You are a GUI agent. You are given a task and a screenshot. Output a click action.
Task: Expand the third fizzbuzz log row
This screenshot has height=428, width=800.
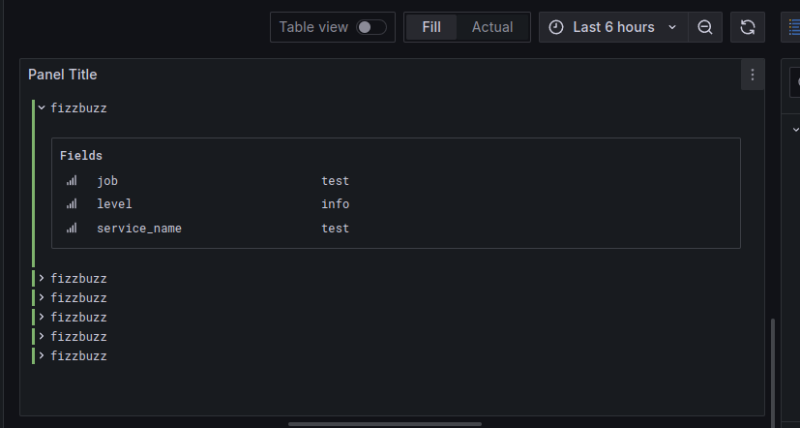click(x=42, y=297)
